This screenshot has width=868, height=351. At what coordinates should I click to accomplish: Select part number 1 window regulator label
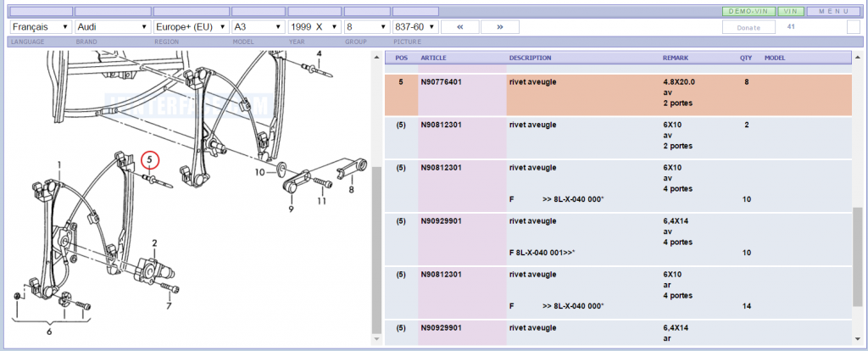[x=59, y=163]
